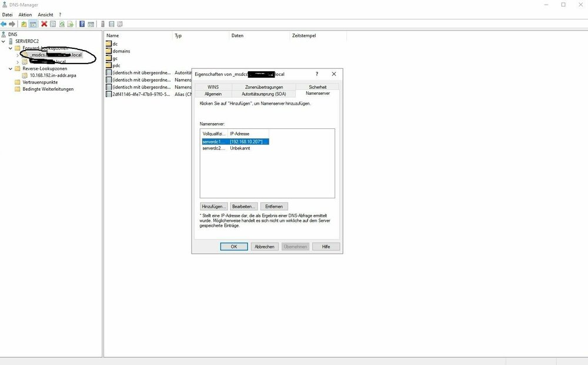Expand the _msdcs zone tree node
Screen dimensions: 588x365
pos(18,55)
